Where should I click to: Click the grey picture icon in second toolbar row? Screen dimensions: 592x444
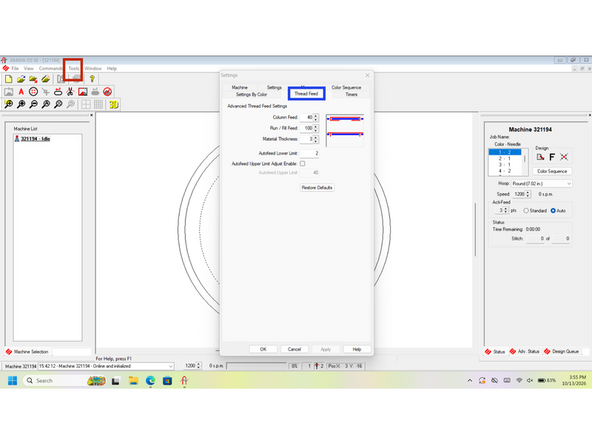pyautogui.click(x=9, y=92)
